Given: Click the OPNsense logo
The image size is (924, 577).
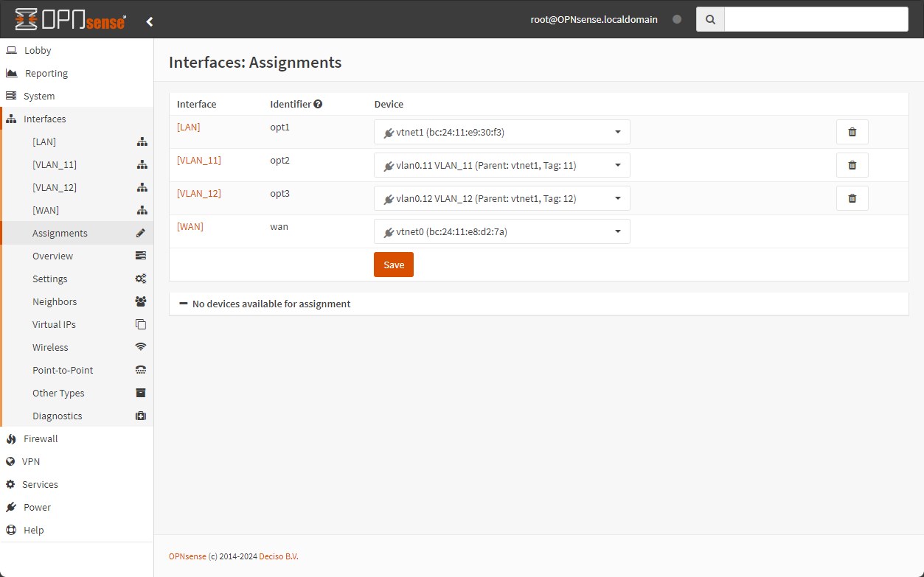Looking at the screenshot, I should point(71,20).
